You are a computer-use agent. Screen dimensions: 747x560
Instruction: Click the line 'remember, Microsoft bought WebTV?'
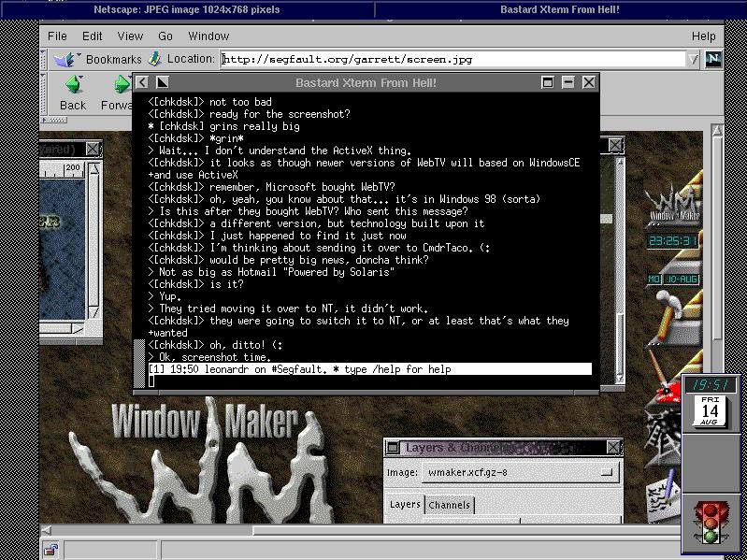(271, 187)
